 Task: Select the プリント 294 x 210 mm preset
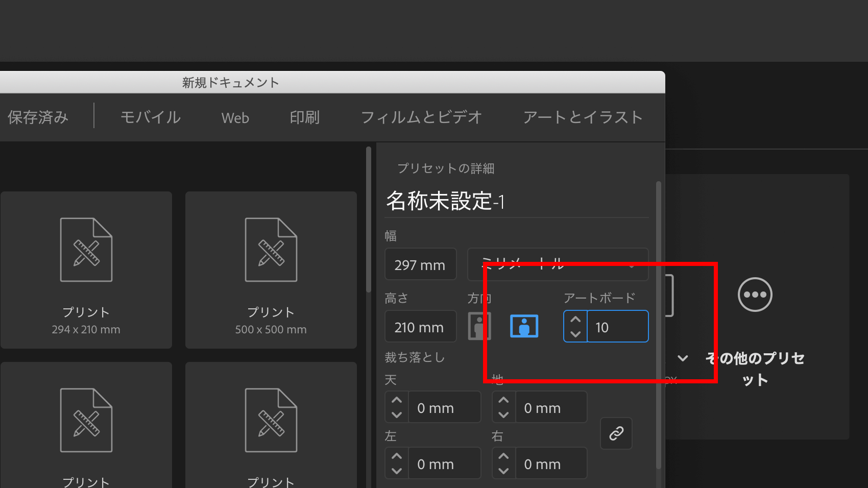86,271
